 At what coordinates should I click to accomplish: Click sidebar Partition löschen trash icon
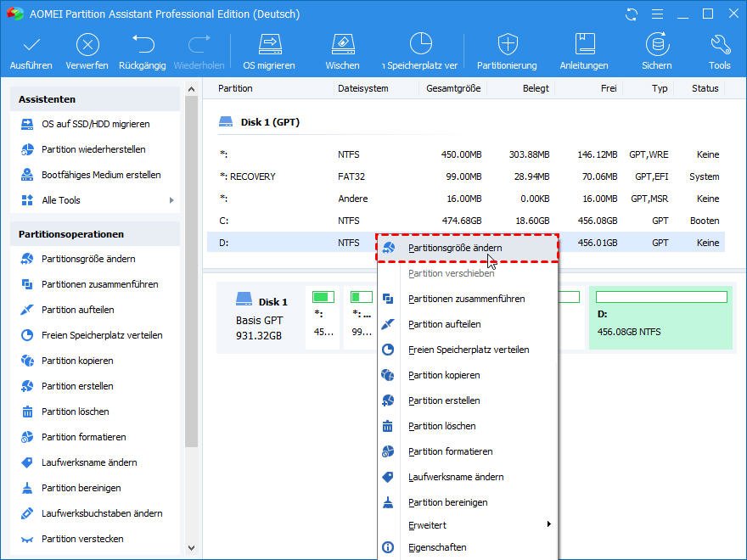pos(27,412)
